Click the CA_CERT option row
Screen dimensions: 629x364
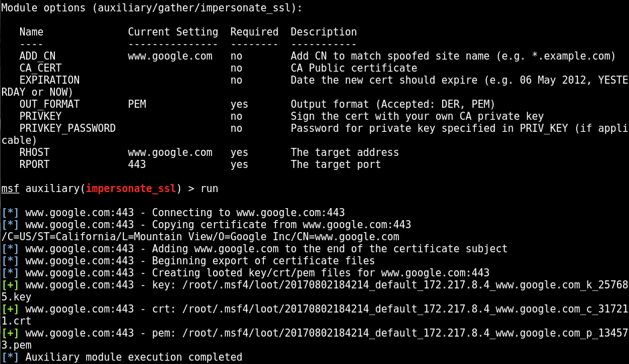click(40, 68)
